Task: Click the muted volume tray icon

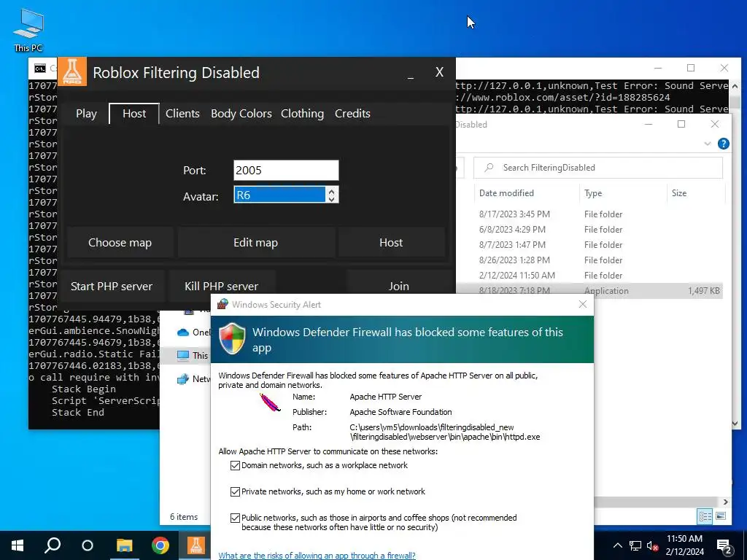Action: point(653,545)
